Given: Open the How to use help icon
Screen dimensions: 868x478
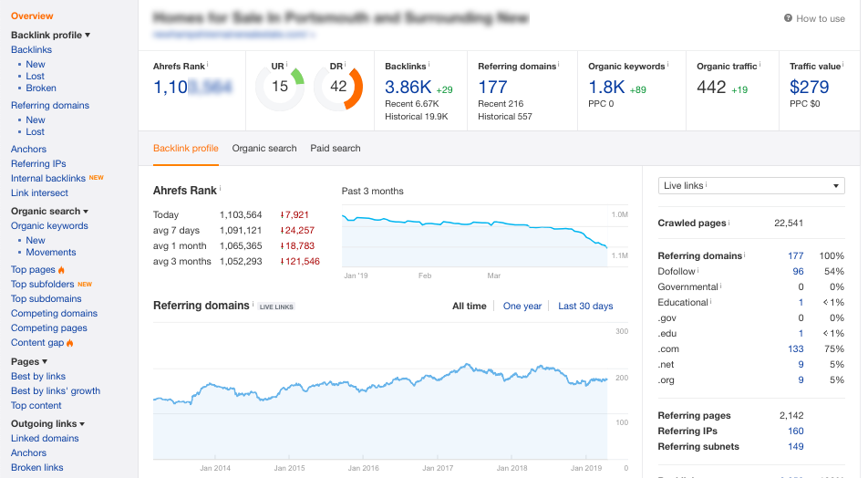Looking at the screenshot, I should click(x=788, y=18).
